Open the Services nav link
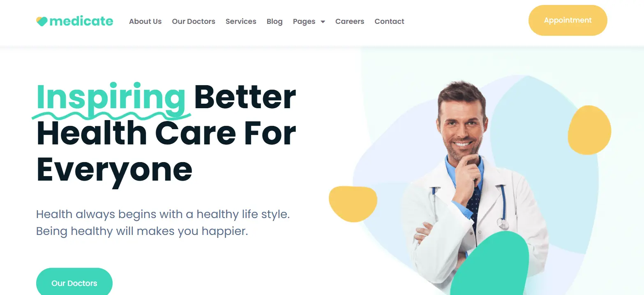Viewport: 644px width, 295px height. tap(241, 21)
